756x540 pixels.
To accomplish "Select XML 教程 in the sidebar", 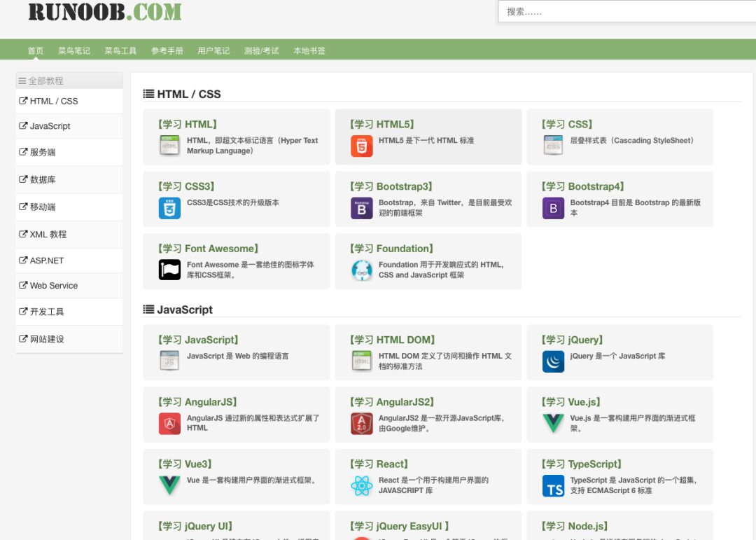I will point(69,235).
